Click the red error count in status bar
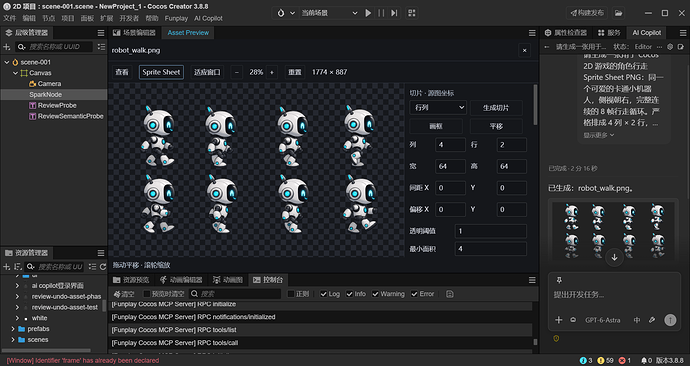Image resolution: width=690 pixels, height=366 pixels. pos(625,361)
